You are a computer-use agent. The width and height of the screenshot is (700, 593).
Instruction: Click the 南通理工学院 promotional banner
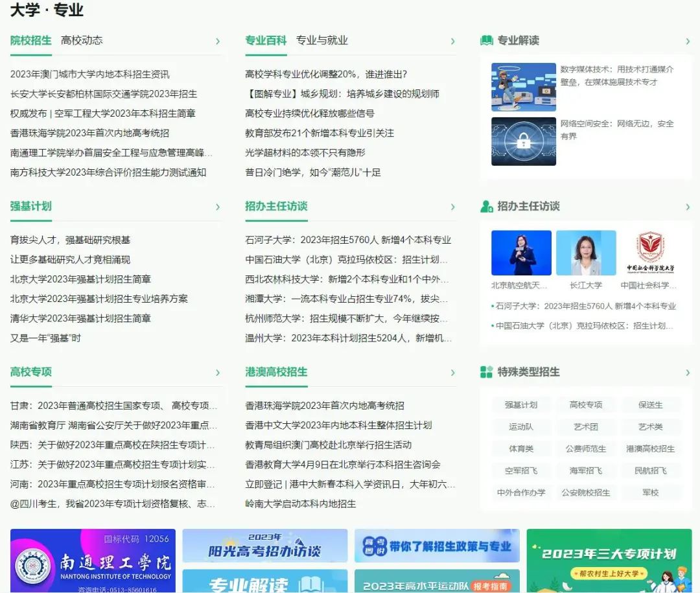pos(93,561)
